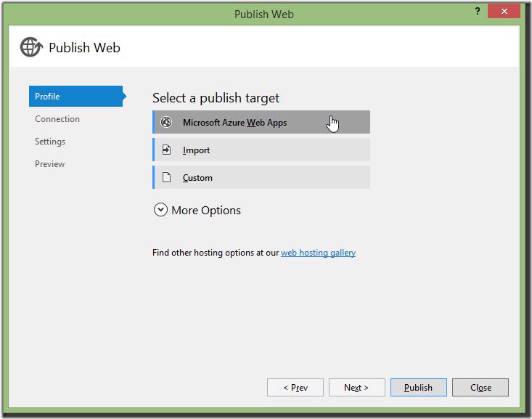The width and height of the screenshot is (532, 419).
Task: Click the Select a publish target heading
Action: click(x=216, y=98)
